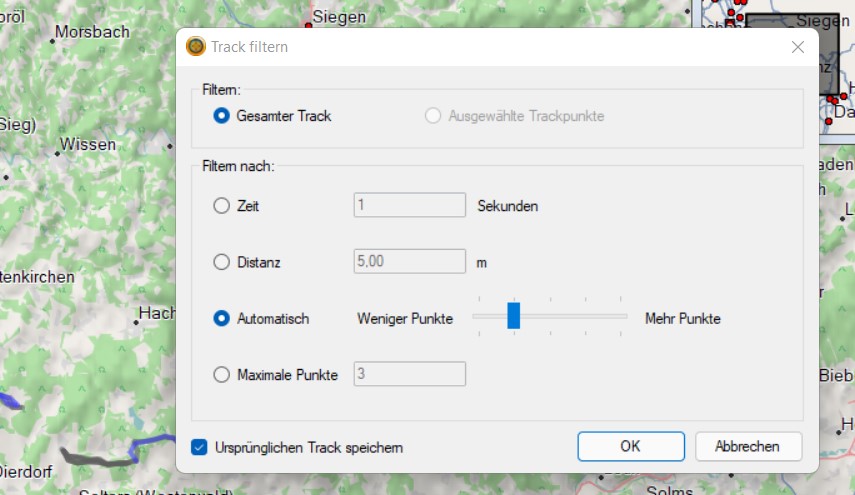Close the Track filtern dialog
The image size is (855, 495).
798,47
